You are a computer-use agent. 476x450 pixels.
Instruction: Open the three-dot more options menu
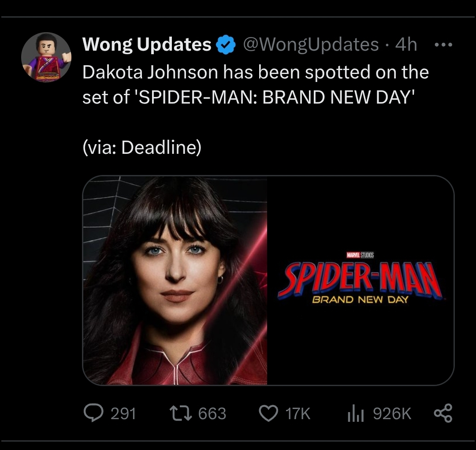443,45
